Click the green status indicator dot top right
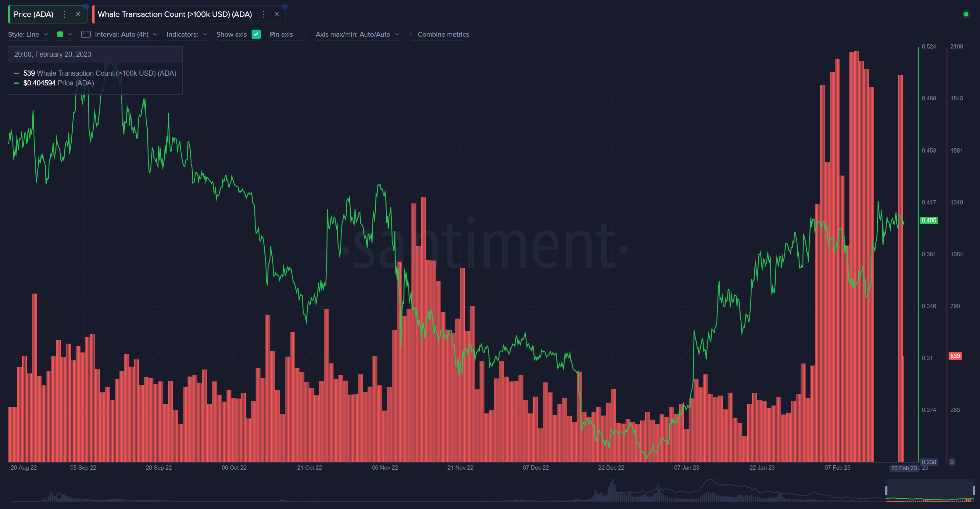The height and width of the screenshot is (509, 980). [967, 14]
